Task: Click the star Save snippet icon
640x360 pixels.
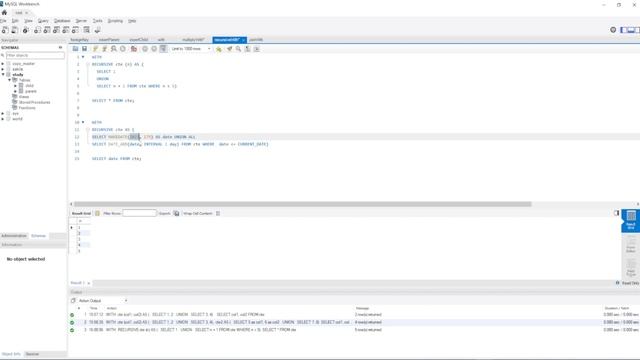Action: pos(219,49)
